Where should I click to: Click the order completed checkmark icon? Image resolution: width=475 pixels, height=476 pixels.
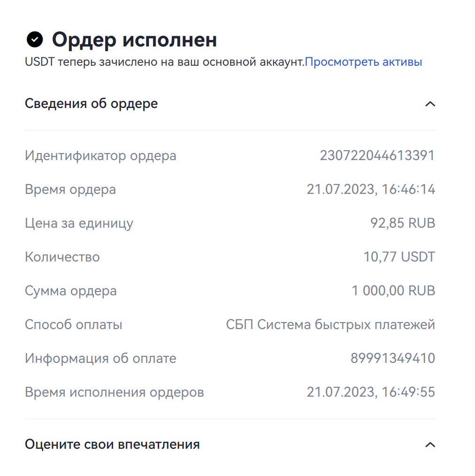[35, 40]
